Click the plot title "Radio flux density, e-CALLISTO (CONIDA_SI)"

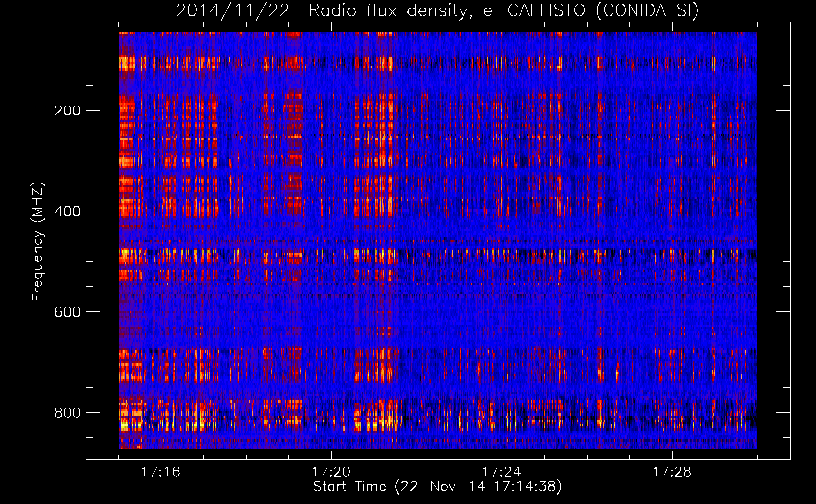click(504, 11)
